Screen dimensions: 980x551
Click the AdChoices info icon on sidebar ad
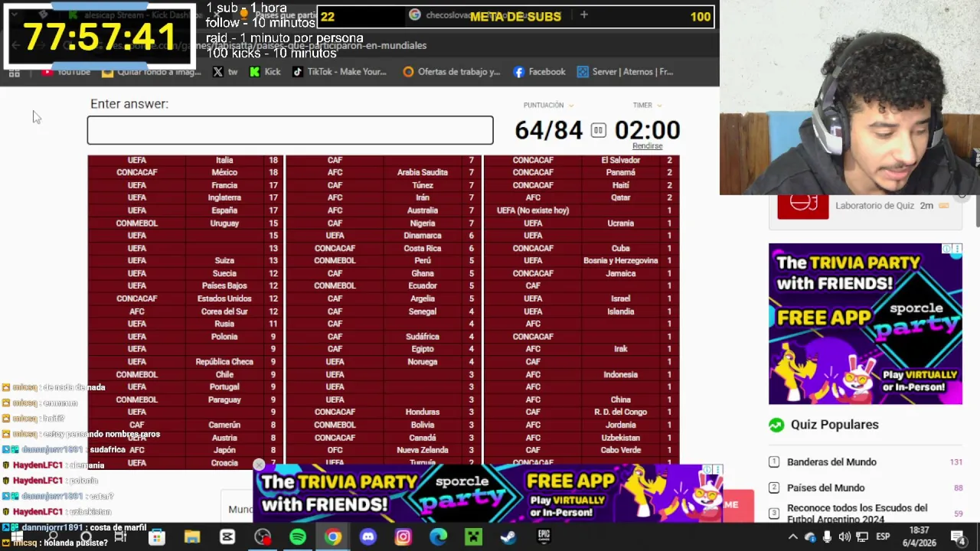point(947,249)
